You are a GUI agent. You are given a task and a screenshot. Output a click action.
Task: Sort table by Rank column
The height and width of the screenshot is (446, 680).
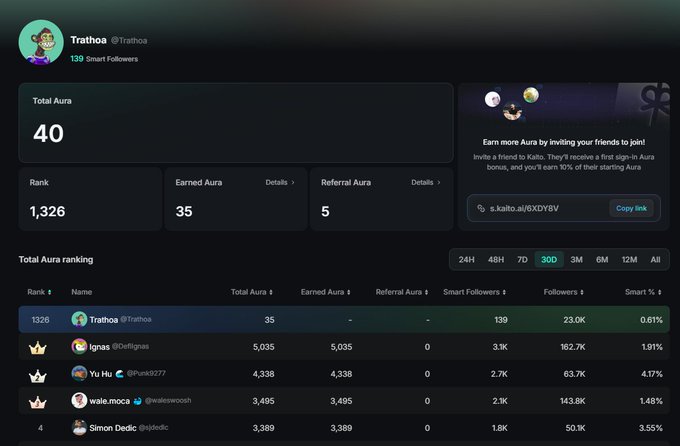pyautogui.click(x=39, y=292)
